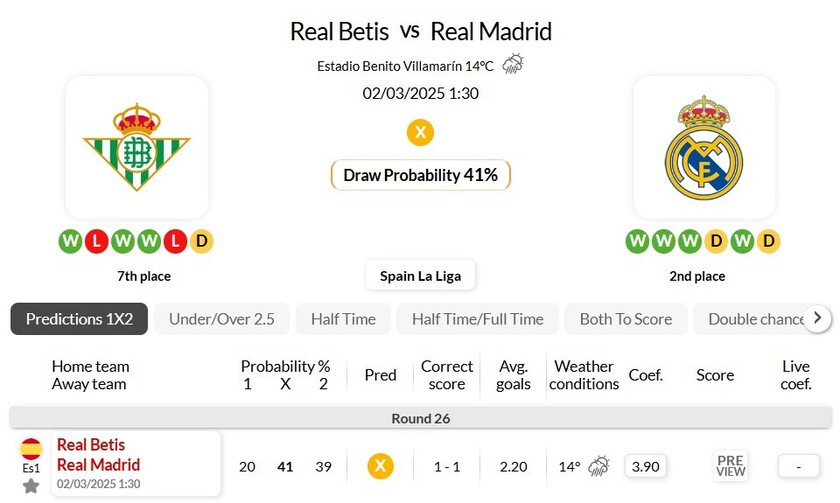Click the Real Madrid club crest

tap(703, 148)
